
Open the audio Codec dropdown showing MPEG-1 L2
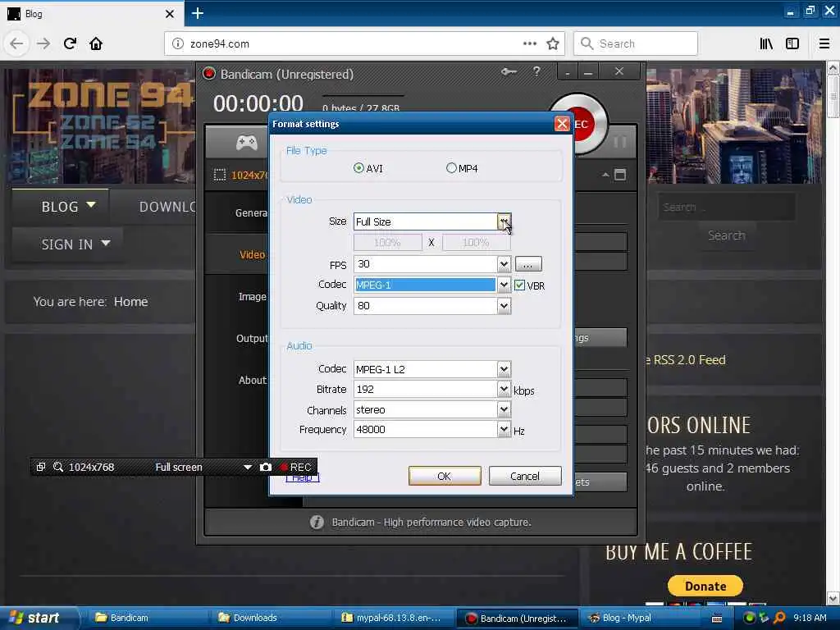click(504, 368)
